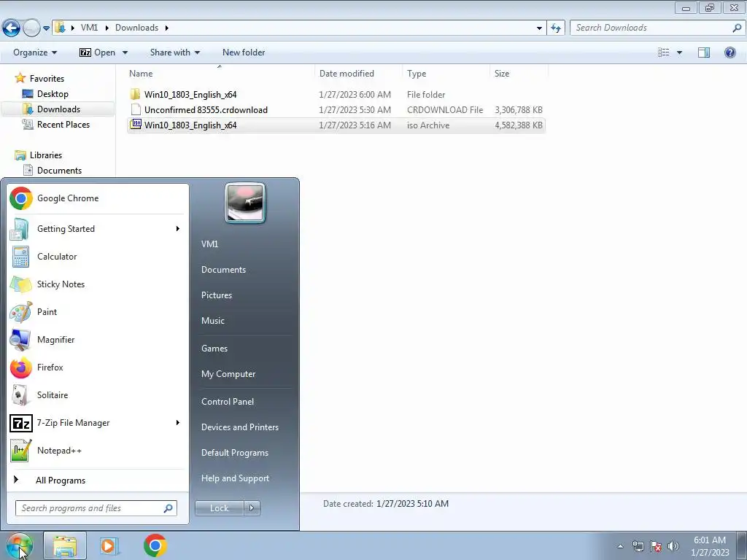The height and width of the screenshot is (560, 747).
Task: Open Solitaire game in Start menu
Action: click(x=97, y=394)
